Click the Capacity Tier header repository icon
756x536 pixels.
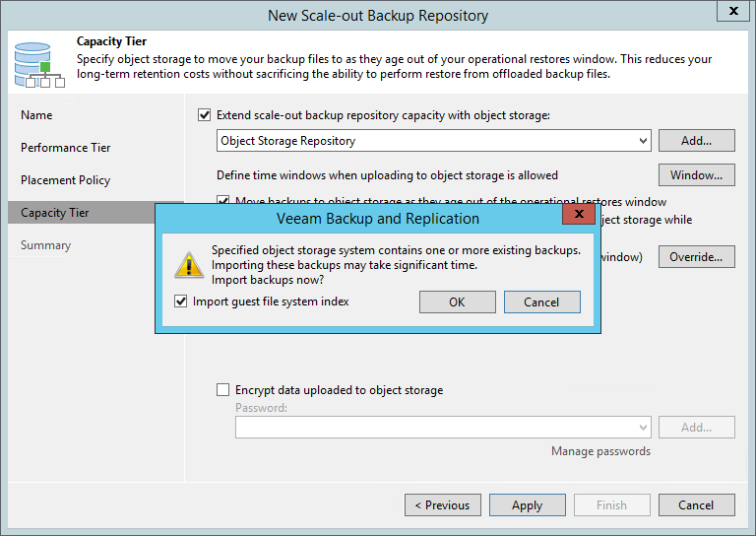pos(39,62)
